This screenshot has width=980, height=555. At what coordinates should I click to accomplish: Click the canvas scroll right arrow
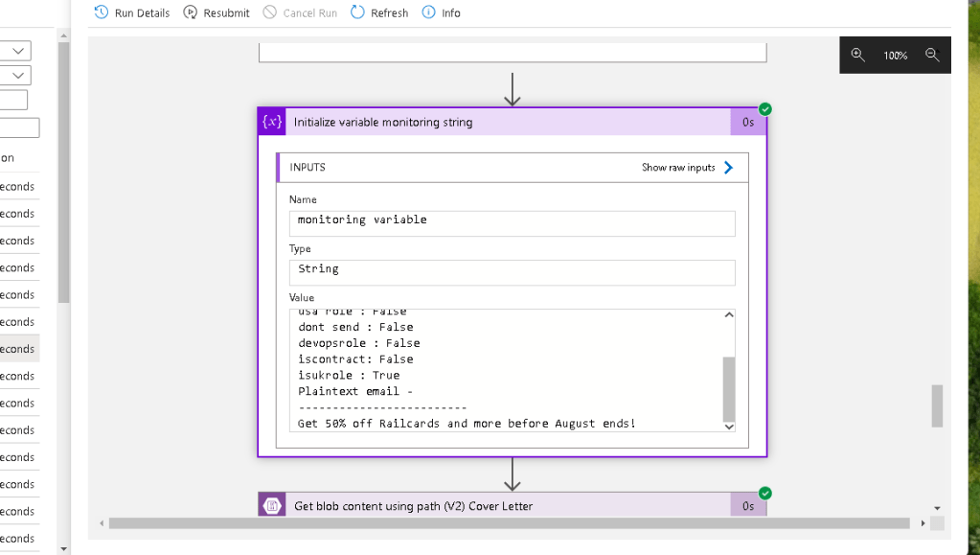pyautogui.click(x=923, y=523)
